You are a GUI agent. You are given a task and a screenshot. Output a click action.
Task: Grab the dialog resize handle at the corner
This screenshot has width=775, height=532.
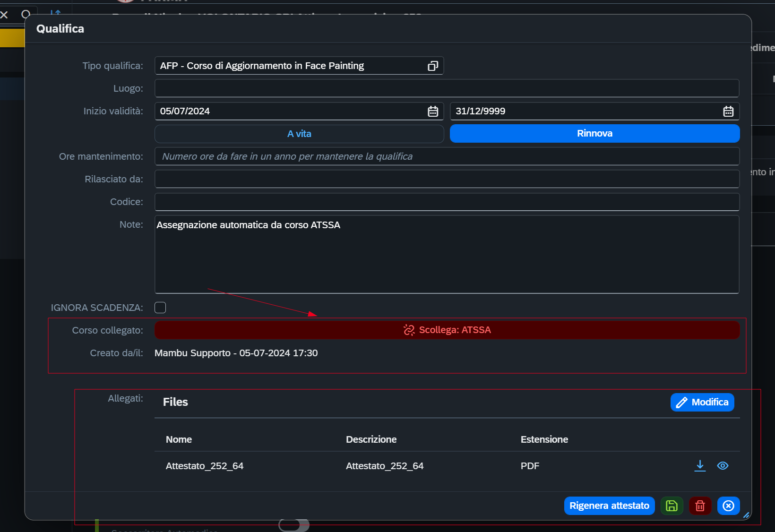[x=746, y=515]
